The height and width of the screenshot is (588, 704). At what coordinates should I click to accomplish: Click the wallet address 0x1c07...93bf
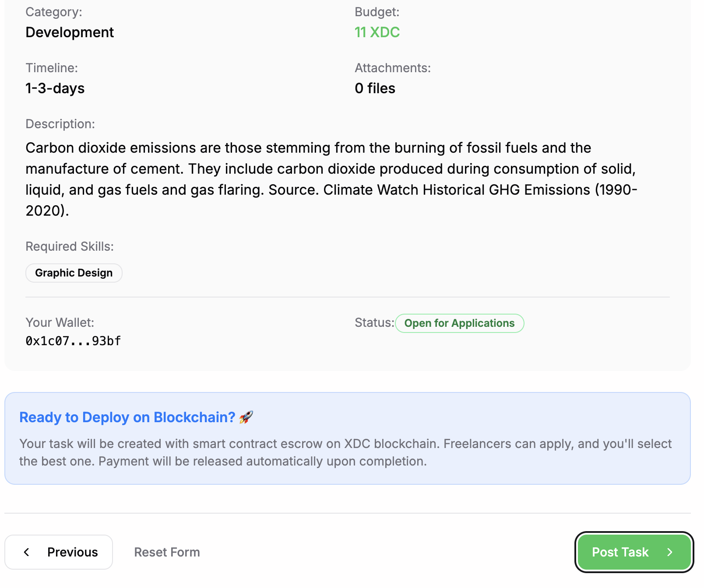click(73, 341)
